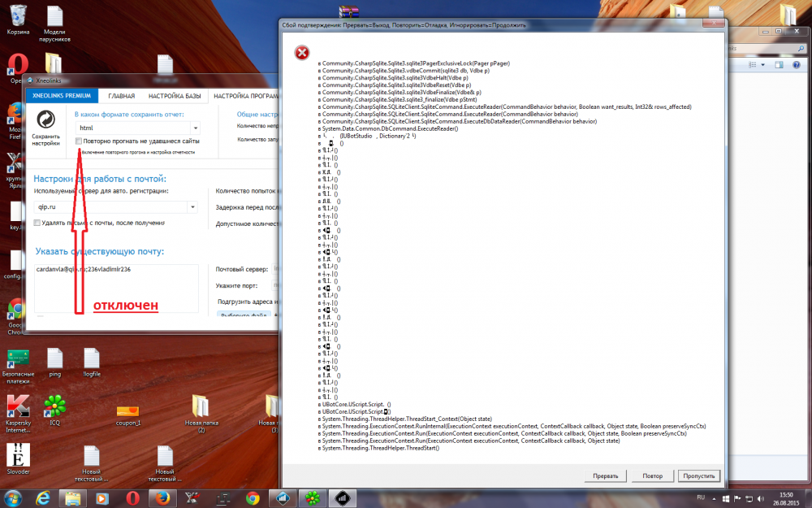Open Windows Explorer folder icon in taskbar

click(72, 499)
